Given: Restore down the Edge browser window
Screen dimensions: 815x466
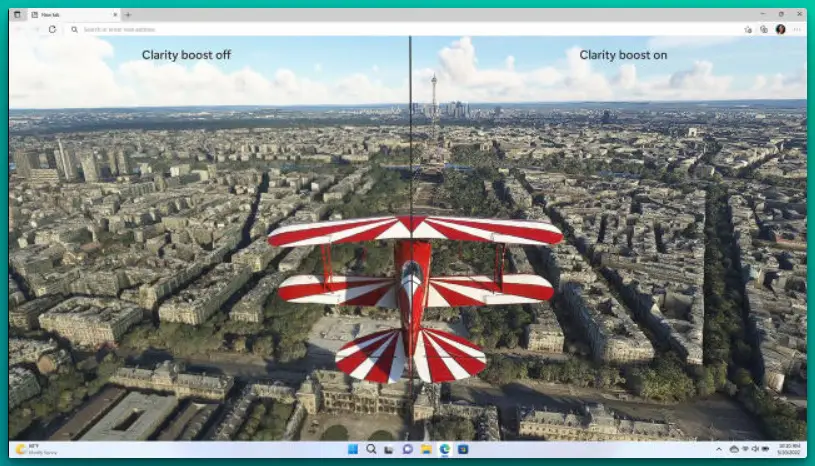Looking at the screenshot, I should pos(781,15).
